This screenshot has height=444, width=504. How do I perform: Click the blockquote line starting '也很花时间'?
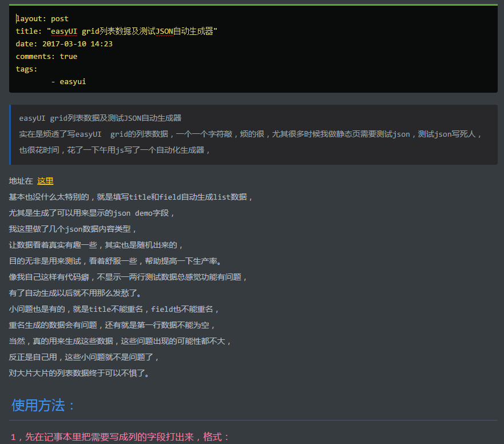[x=114, y=150]
